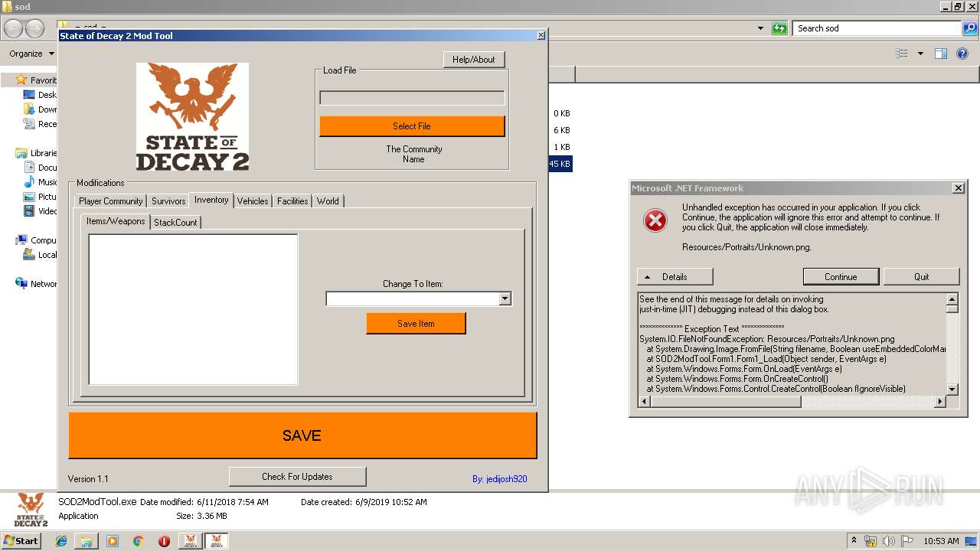The height and width of the screenshot is (551, 980).
Task: Click the Explorer forward navigation arrow
Action: click(35, 28)
